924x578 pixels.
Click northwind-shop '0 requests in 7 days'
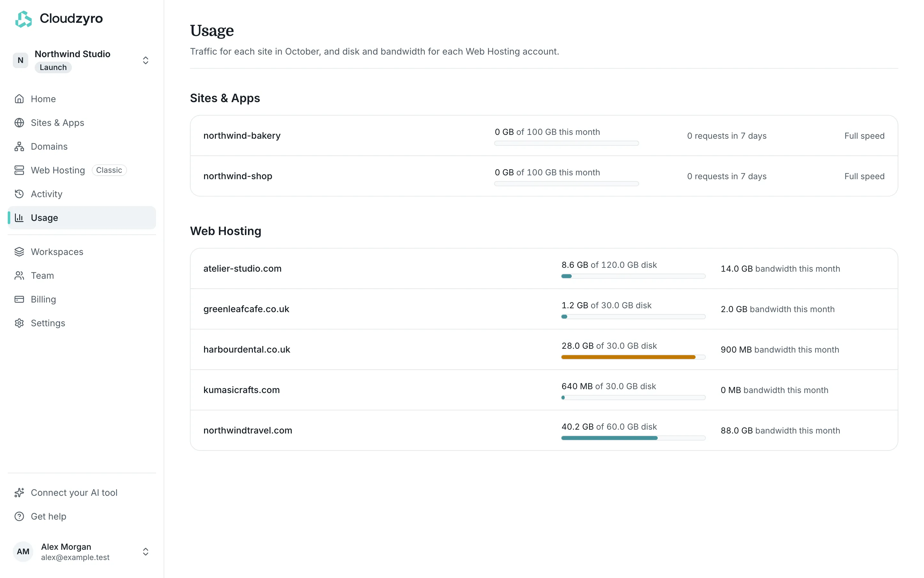727,177
